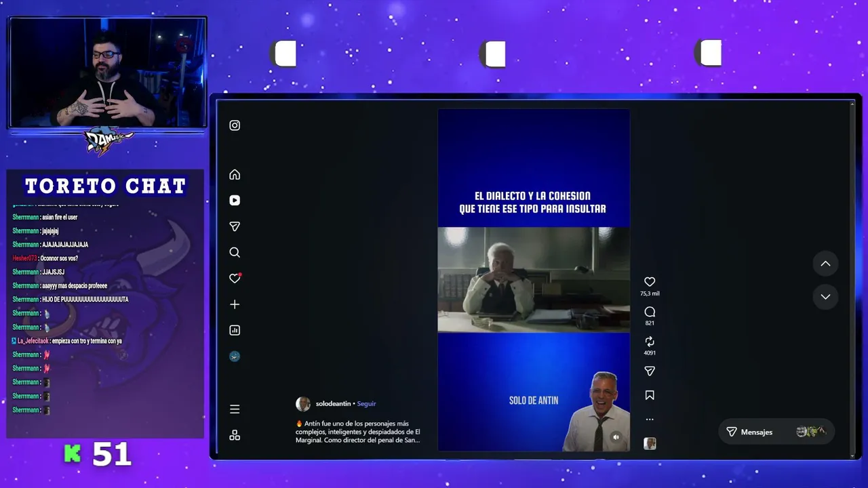The height and width of the screenshot is (488, 868).
Task: Click the chat message "aaayyy mas despacio profeeee"
Action: pos(75,286)
